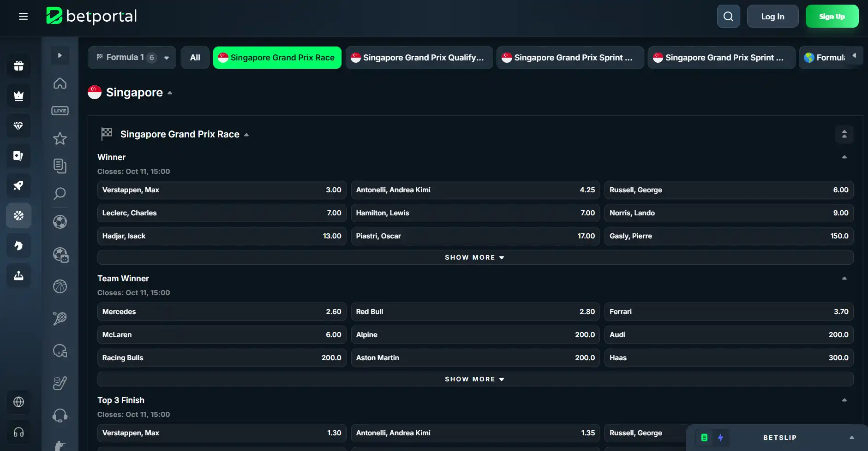This screenshot has height=451, width=868.
Task: Collapse the Team Winner market
Action: point(844,278)
